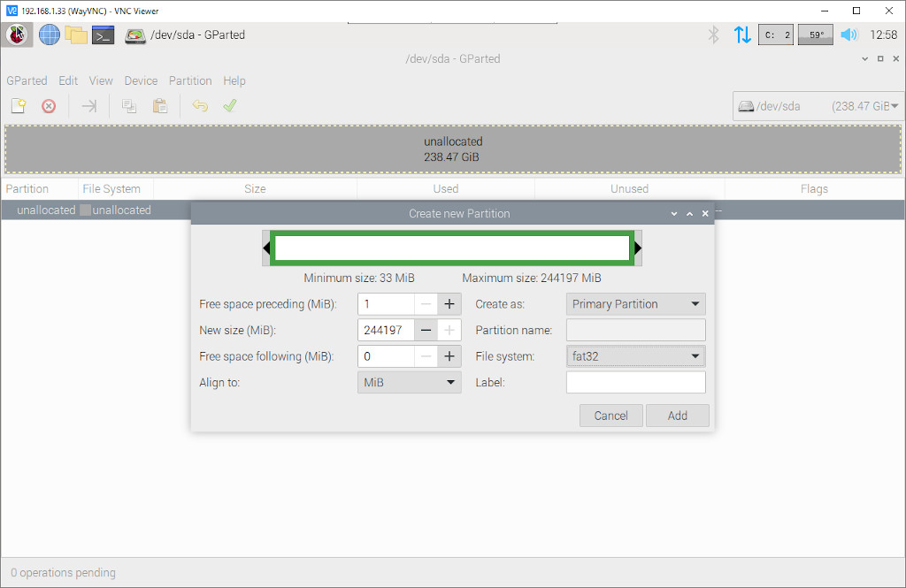Click the Partition name field
The image size is (906, 588).
pos(635,331)
